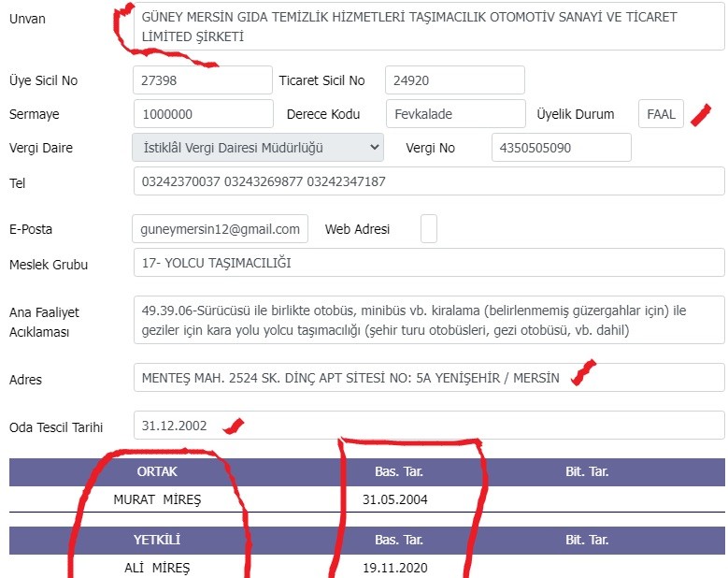The height and width of the screenshot is (578, 728).
Task: Click the Oda Tescil Tarihi date field
Action: (x=429, y=426)
